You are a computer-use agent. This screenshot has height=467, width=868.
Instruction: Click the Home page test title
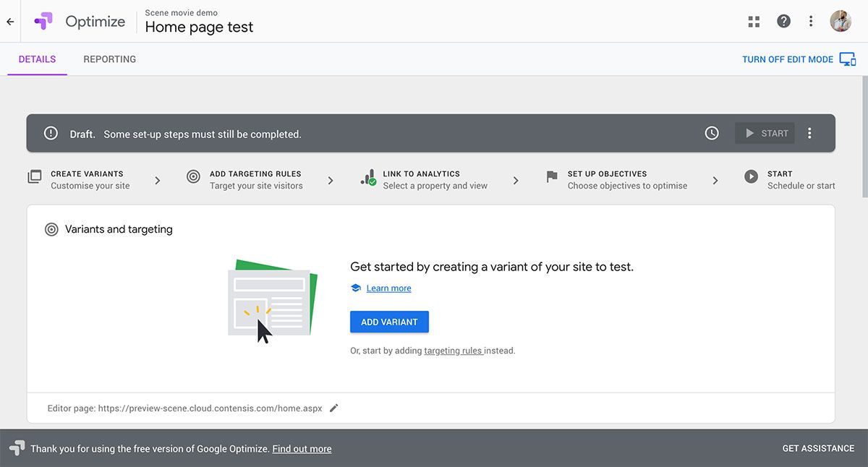pyautogui.click(x=200, y=27)
